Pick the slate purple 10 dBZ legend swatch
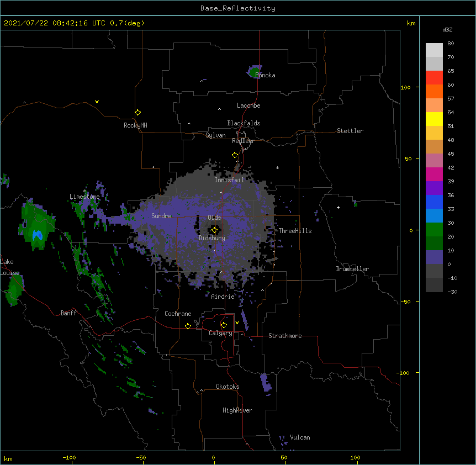Image resolution: width=476 pixels, height=465 pixels. coord(434,257)
